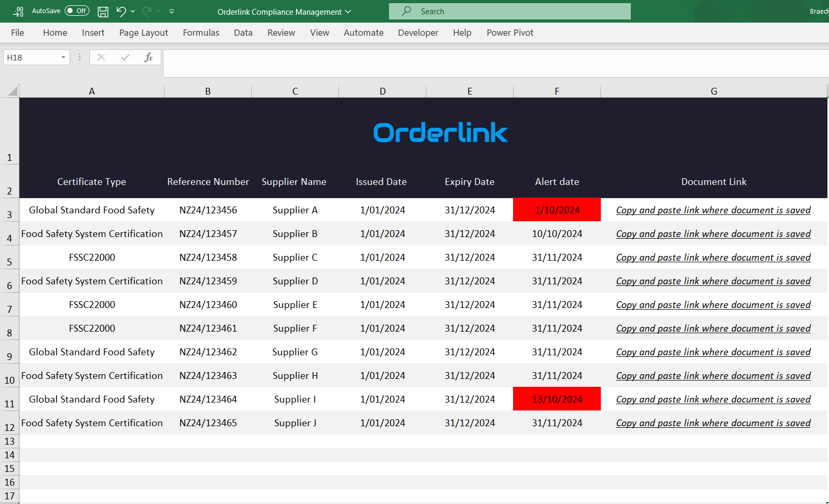Open the Help tab
The width and height of the screenshot is (829, 504).
point(462,33)
